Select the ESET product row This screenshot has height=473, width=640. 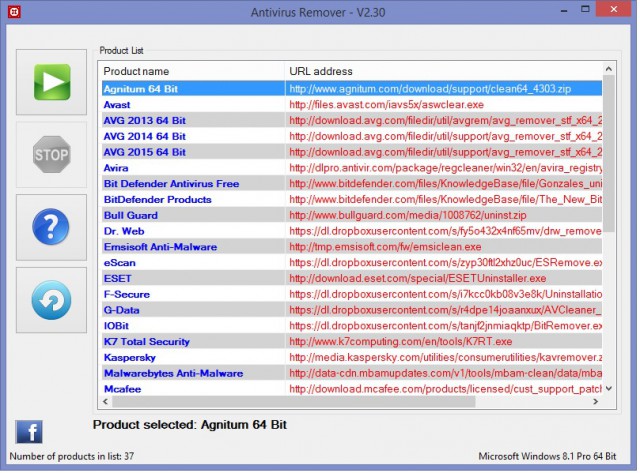352,278
